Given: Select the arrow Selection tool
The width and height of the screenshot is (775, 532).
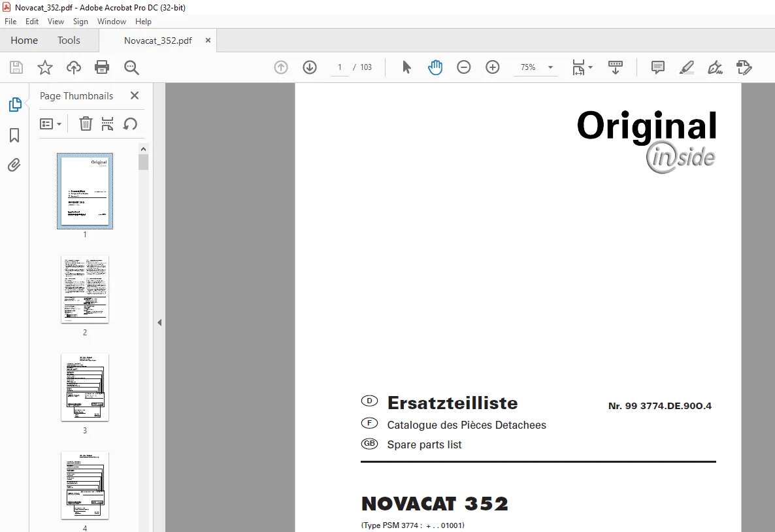Looking at the screenshot, I should click(406, 67).
